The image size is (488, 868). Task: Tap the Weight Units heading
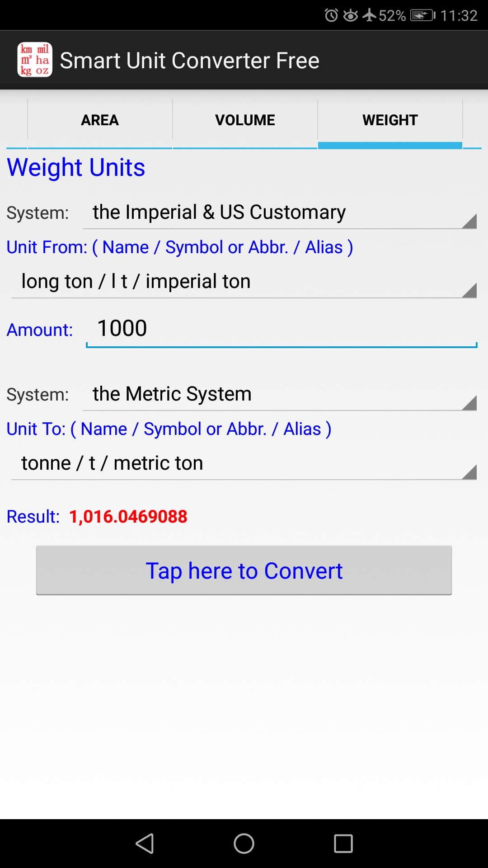click(75, 167)
